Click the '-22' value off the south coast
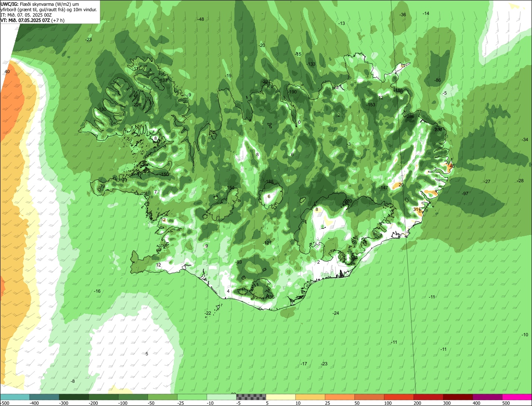 [208, 313]
